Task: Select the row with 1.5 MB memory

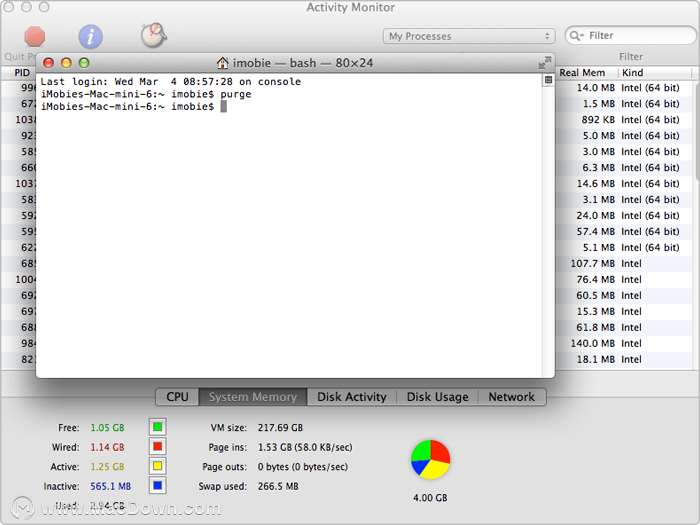Action: (x=625, y=104)
